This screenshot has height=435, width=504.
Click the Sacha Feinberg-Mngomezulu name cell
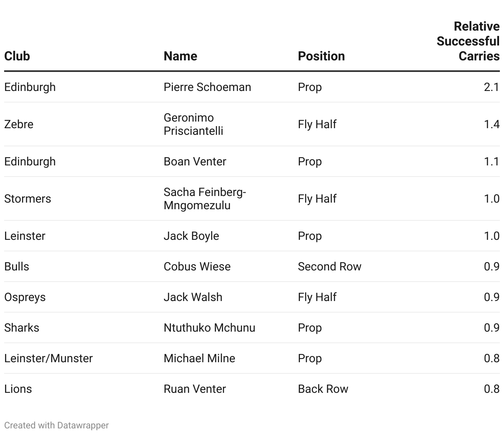point(204,198)
